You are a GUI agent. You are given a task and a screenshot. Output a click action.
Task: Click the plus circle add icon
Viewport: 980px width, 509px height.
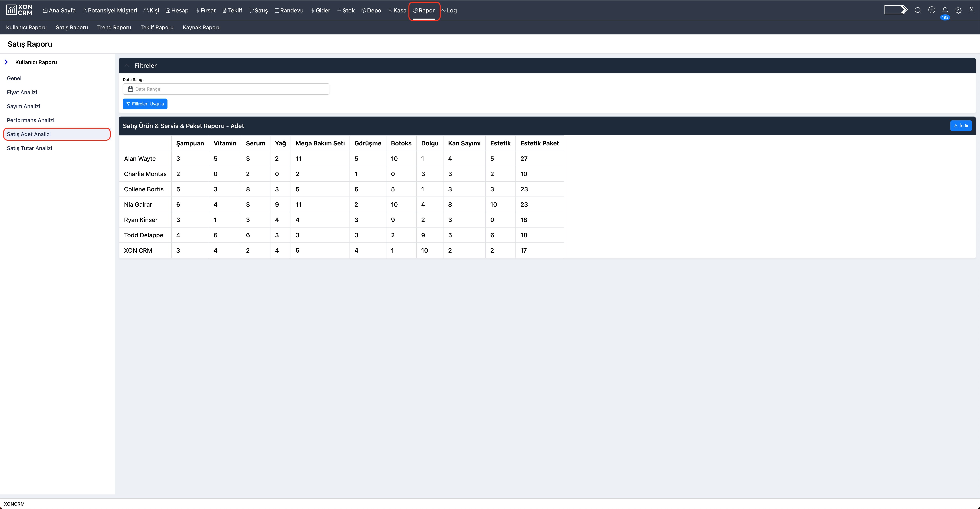point(931,10)
